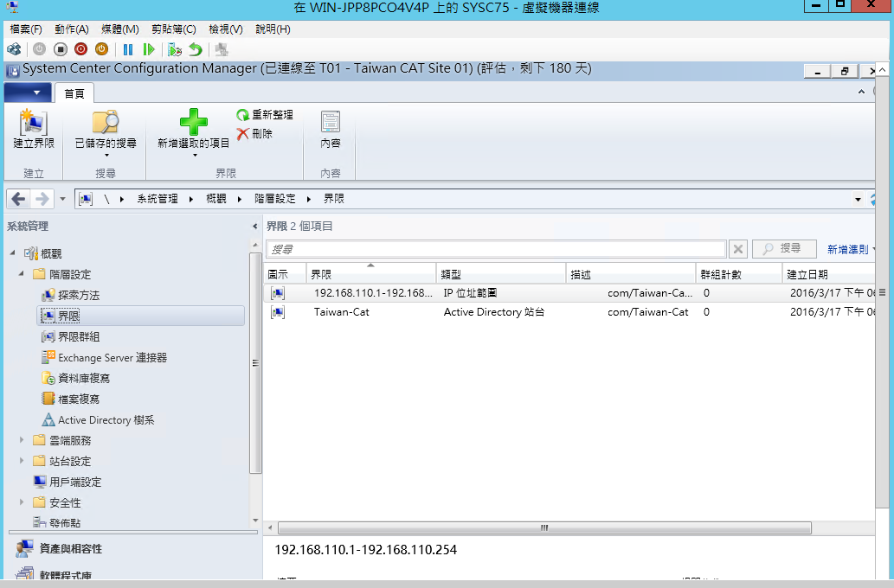The width and height of the screenshot is (894, 588).
Task: Click 建立界限 ribbon icon
Action: (x=34, y=130)
